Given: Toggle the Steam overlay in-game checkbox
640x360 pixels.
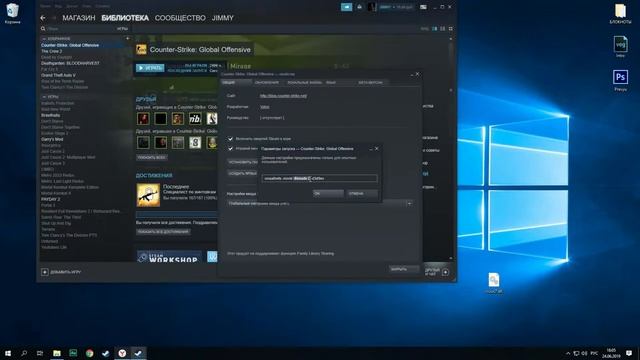Looking at the screenshot, I should (230, 139).
